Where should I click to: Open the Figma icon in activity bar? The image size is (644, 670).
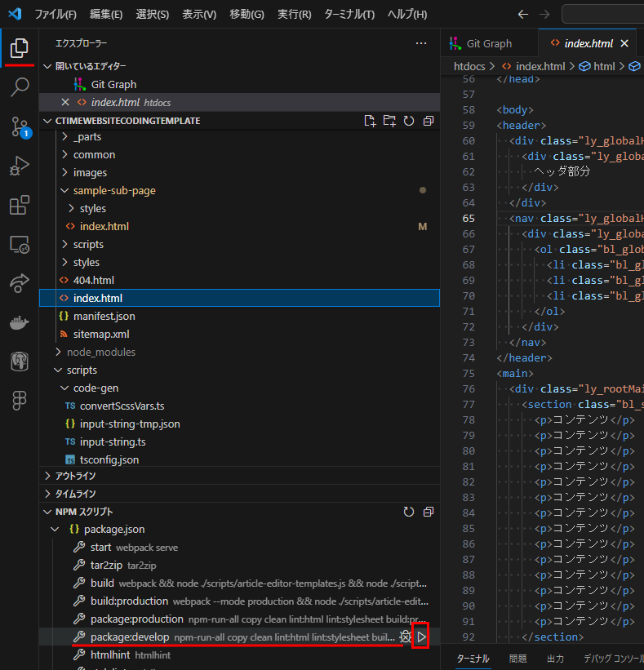[x=20, y=401]
